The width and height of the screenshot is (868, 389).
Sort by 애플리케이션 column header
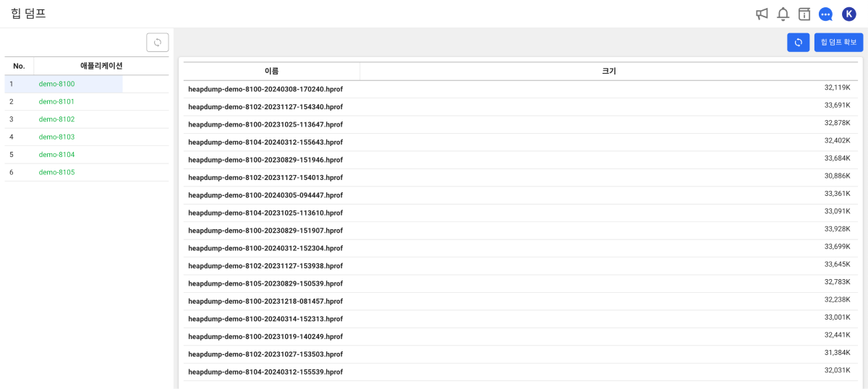(101, 66)
